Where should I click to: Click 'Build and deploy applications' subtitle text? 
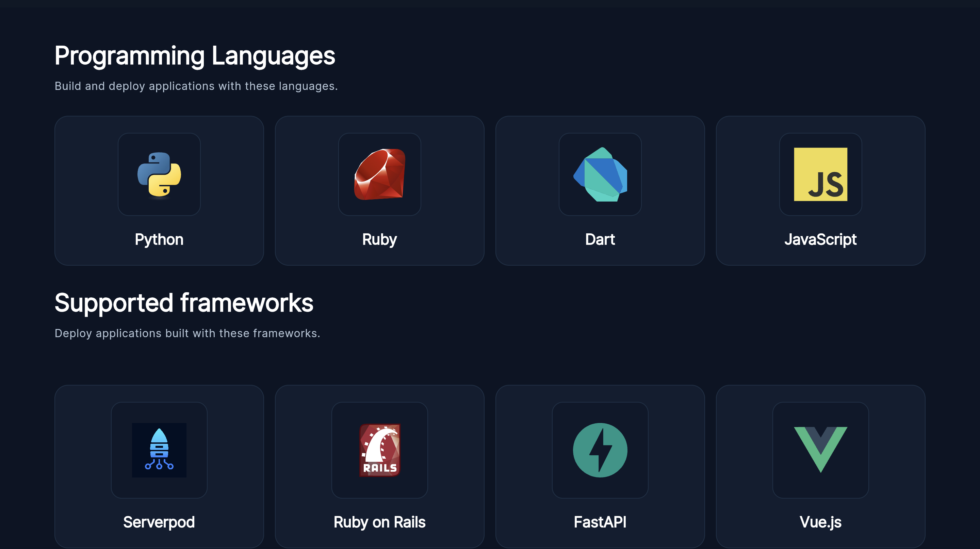point(196,86)
